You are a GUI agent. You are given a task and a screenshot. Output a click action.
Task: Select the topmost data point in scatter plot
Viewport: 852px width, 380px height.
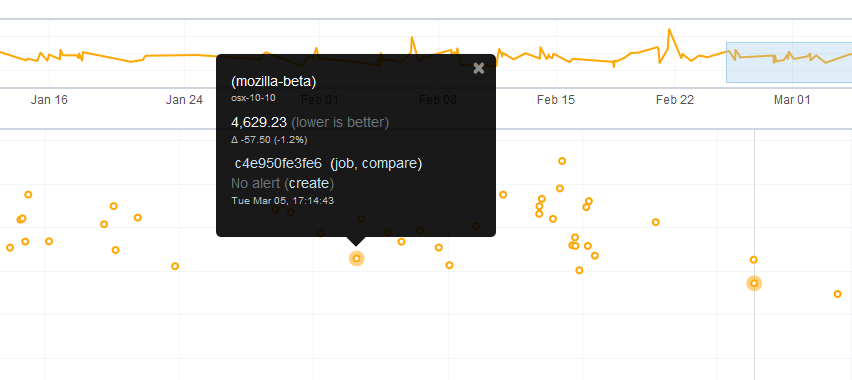click(x=562, y=161)
